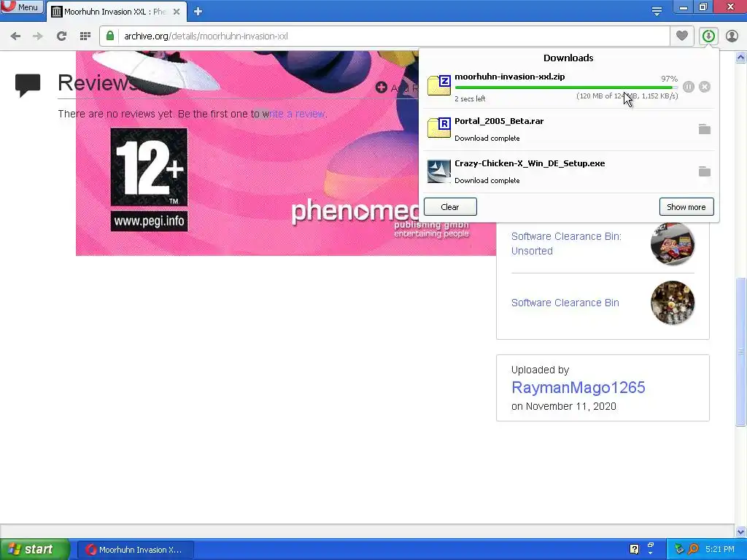Click the Portal_2005_Beta.rar archive icon
The height and width of the screenshot is (560, 747).
(438, 128)
